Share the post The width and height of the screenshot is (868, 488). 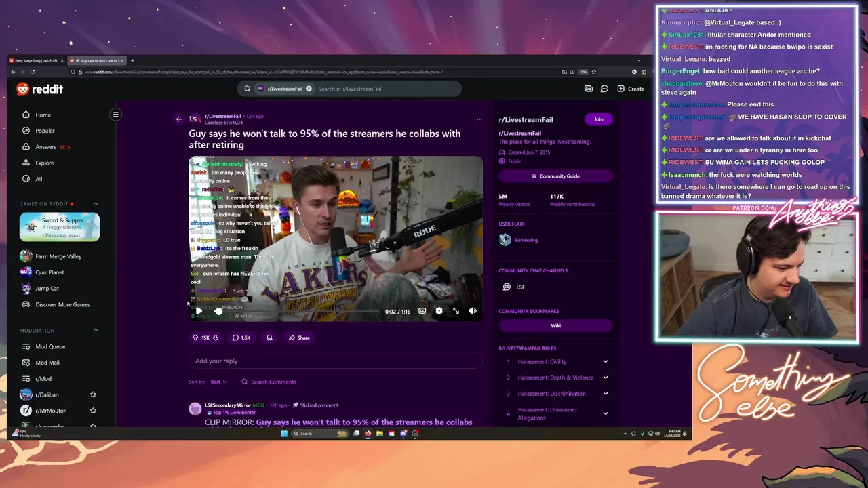[299, 338]
